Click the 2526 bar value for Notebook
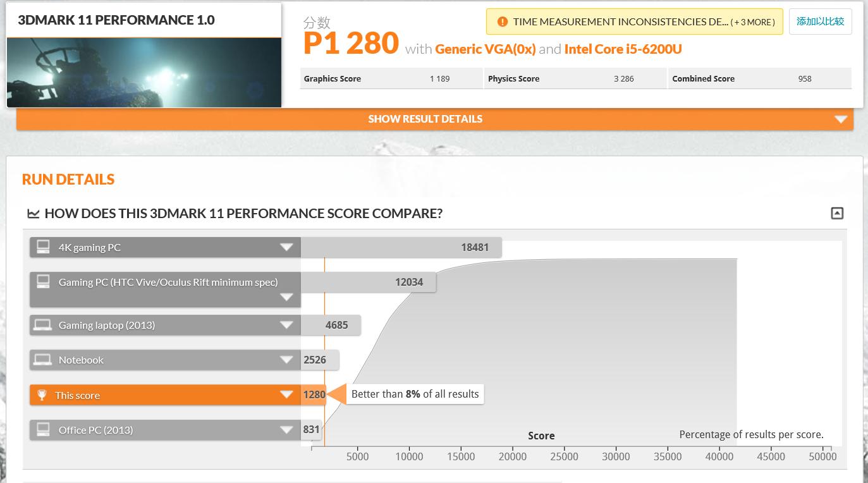The height and width of the screenshot is (483, 868). (x=315, y=360)
